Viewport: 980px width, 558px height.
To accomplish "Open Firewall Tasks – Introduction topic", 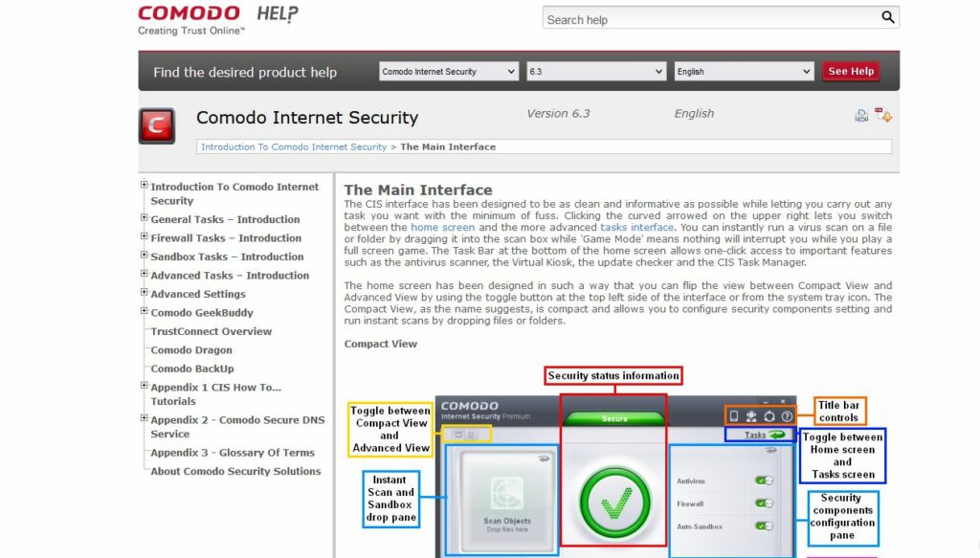I will click(226, 238).
